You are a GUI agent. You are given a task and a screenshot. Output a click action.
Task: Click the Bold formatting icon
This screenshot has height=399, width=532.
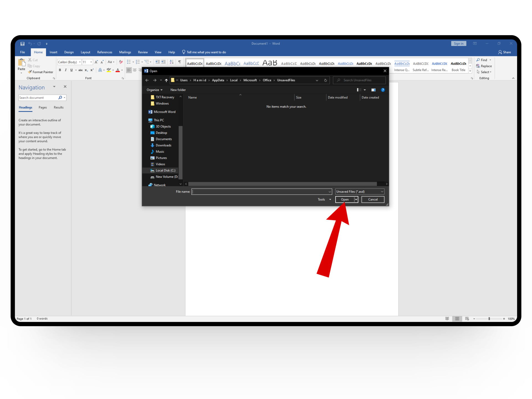[60, 70]
